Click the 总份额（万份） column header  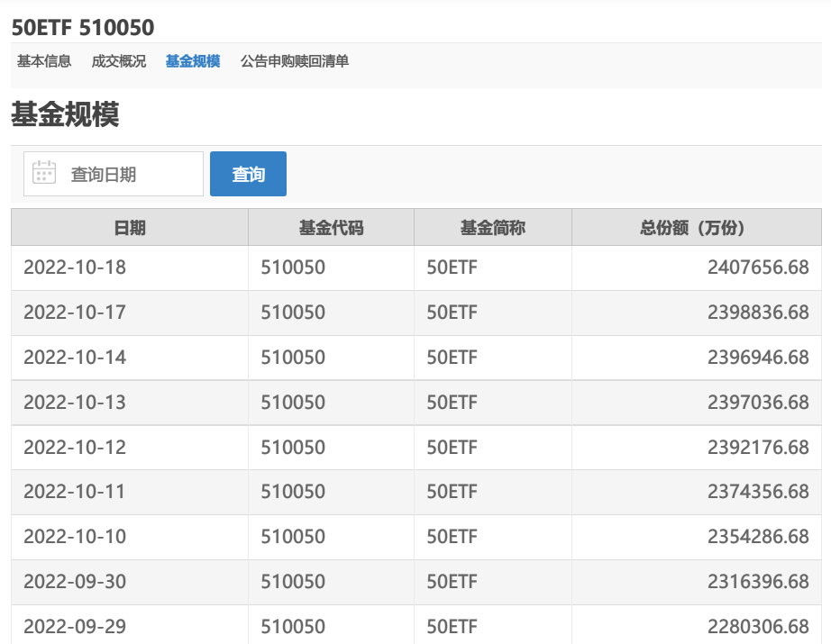tap(696, 228)
